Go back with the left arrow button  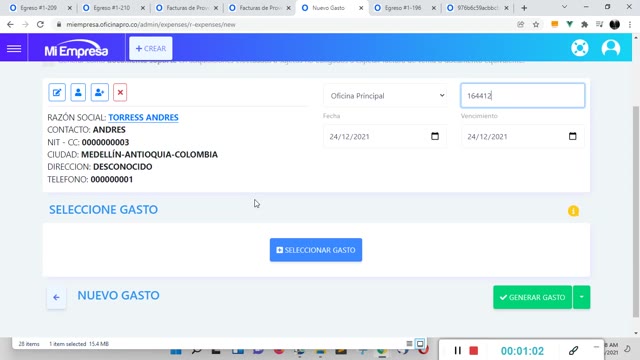pyautogui.click(x=56, y=297)
